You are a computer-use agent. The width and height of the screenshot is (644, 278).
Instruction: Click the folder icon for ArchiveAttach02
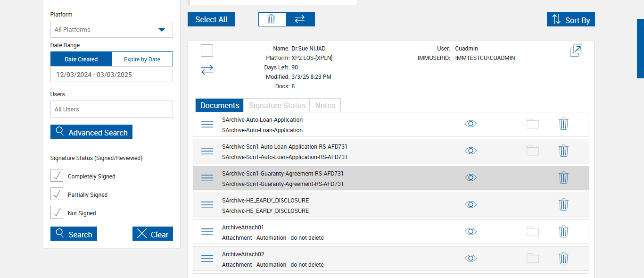(x=532, y=258)
